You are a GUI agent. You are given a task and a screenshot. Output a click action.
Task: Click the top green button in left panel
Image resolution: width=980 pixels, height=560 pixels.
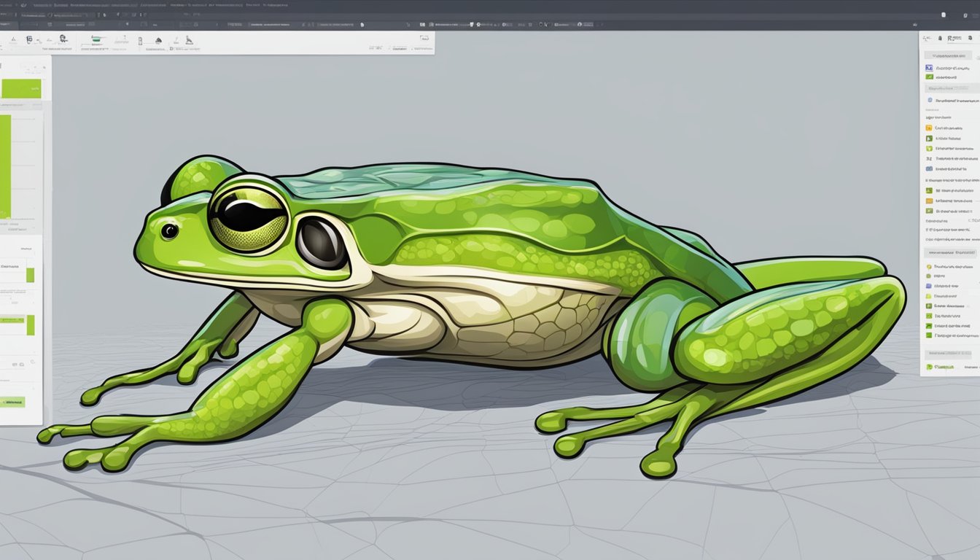point(20,88)
